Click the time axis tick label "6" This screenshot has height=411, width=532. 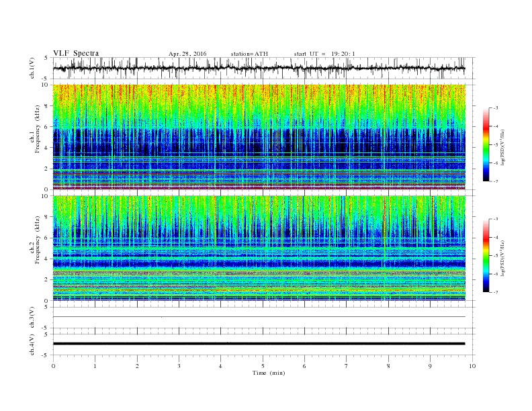[x=304, y=366]
